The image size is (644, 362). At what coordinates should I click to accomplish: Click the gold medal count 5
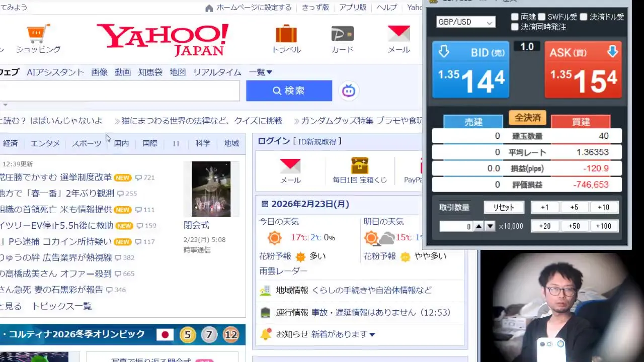click(188, 334)
